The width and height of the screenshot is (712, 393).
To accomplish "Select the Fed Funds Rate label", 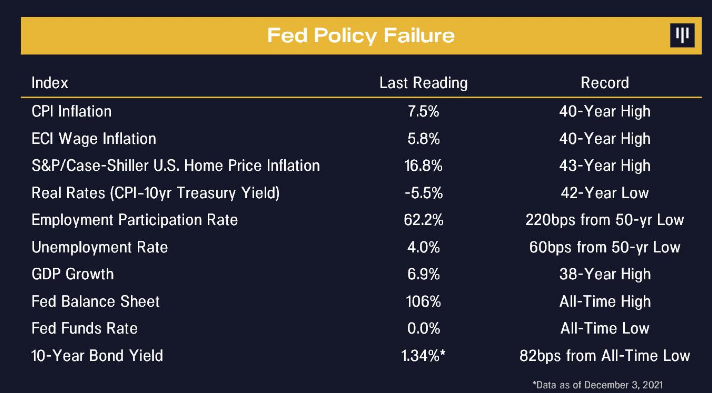I will pyautogui.click(x=84, y=328).
